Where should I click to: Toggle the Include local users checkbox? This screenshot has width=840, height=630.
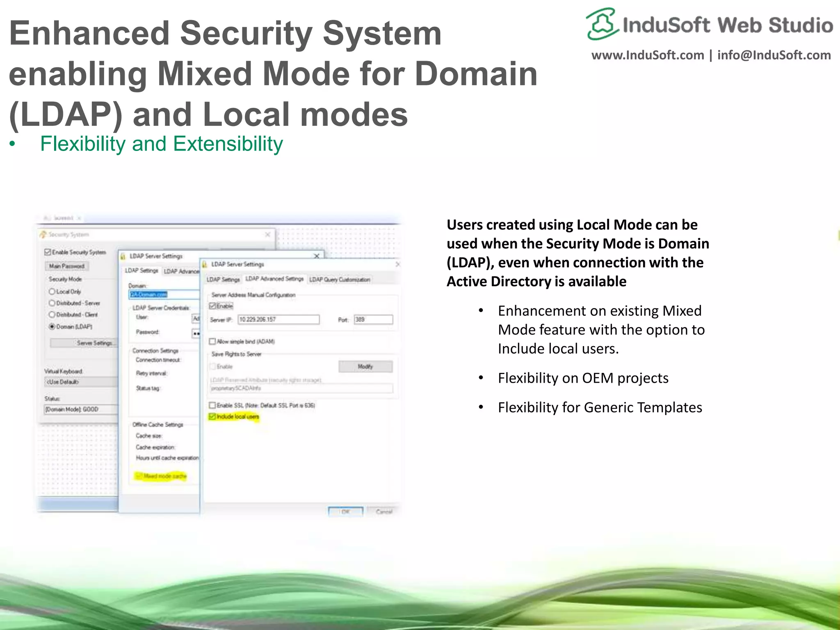(x=212, y=417)
